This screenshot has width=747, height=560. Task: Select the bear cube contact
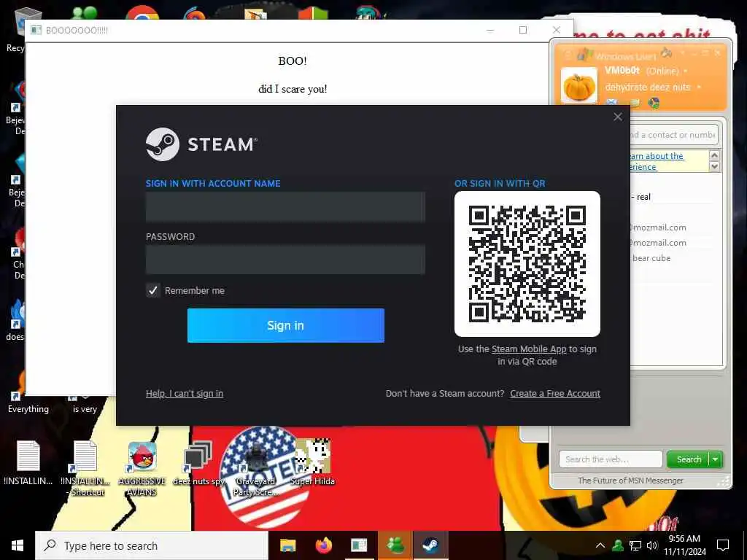pyautogui.click(x=651, y=258)
